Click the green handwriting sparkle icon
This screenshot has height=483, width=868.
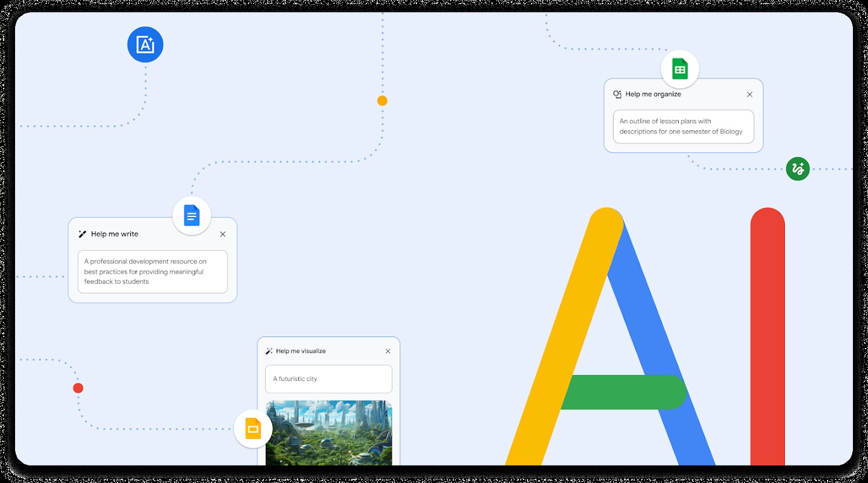[x=797, y=169]
